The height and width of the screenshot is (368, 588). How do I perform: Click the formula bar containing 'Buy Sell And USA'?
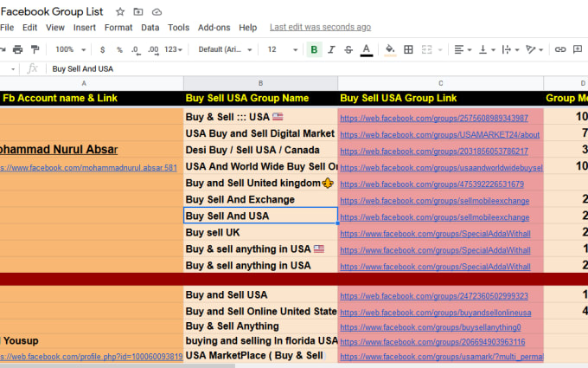coord(316,68)
